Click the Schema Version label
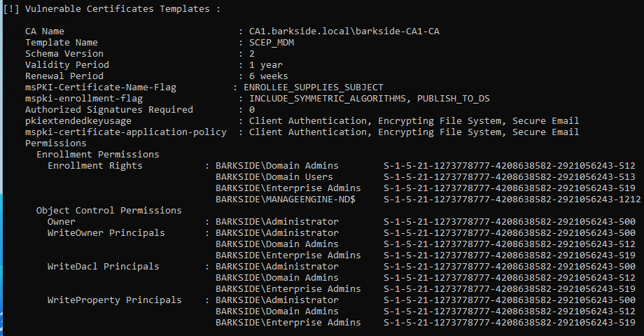This screenshot has height=336, width=644. click(x=64, y=53)
